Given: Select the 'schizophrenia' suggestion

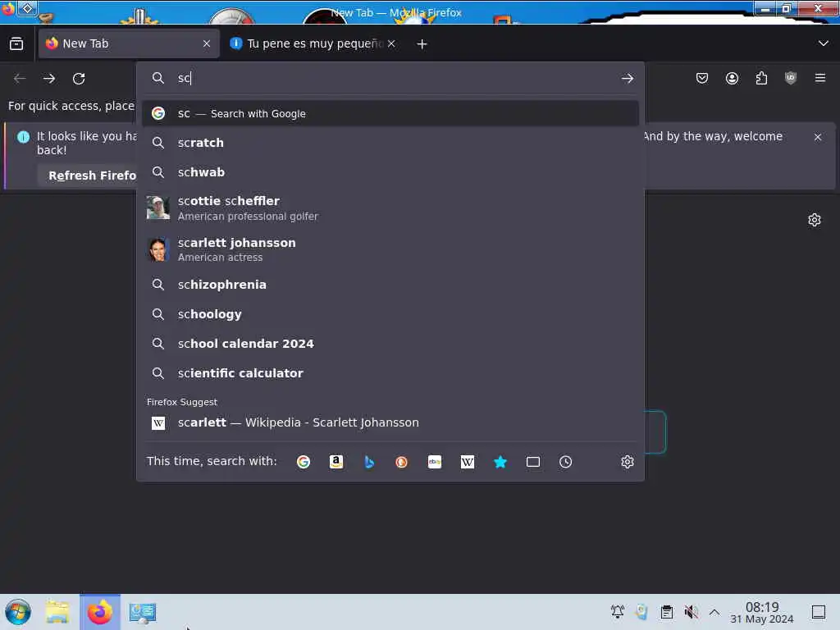Looking at the screenshot, I should [390, 285].
